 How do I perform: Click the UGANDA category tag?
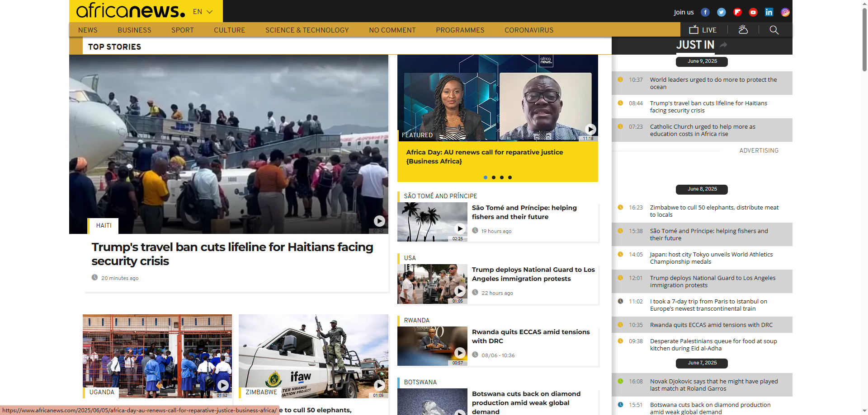click(102, 392)
